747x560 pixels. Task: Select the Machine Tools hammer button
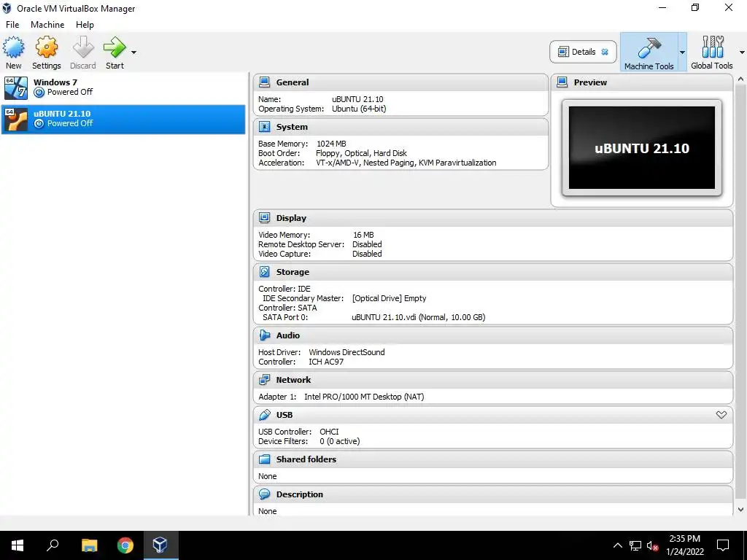[x=649, y=52]
